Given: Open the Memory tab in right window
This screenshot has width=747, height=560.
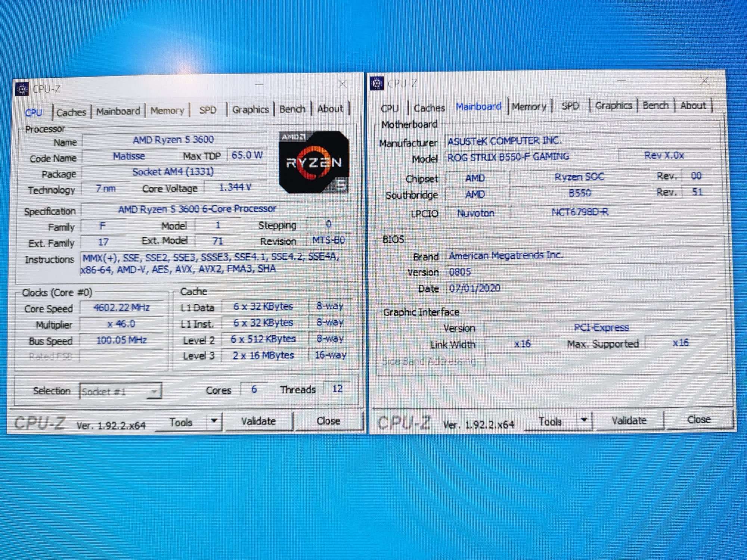Looking at the screenshot, I should 529,107.
